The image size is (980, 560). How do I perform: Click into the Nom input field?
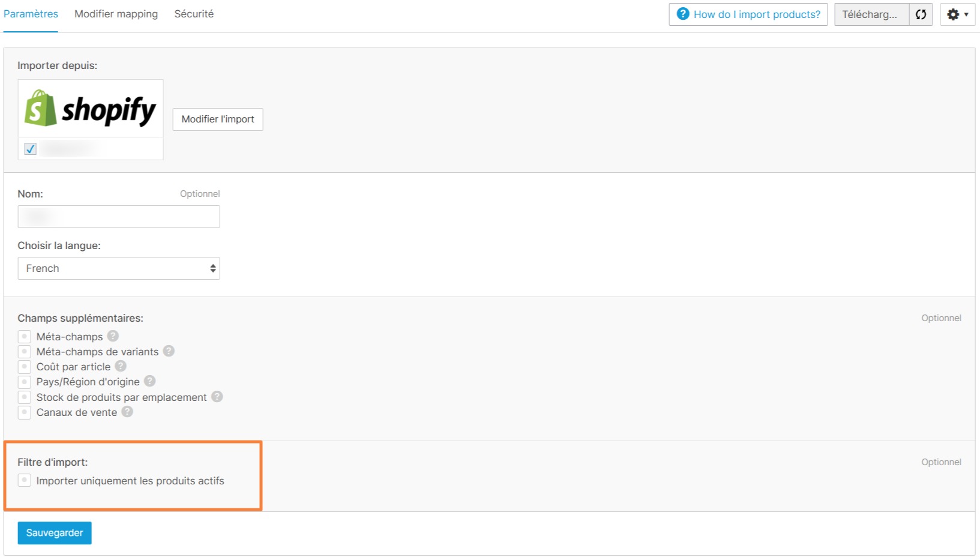coord(119,217)
